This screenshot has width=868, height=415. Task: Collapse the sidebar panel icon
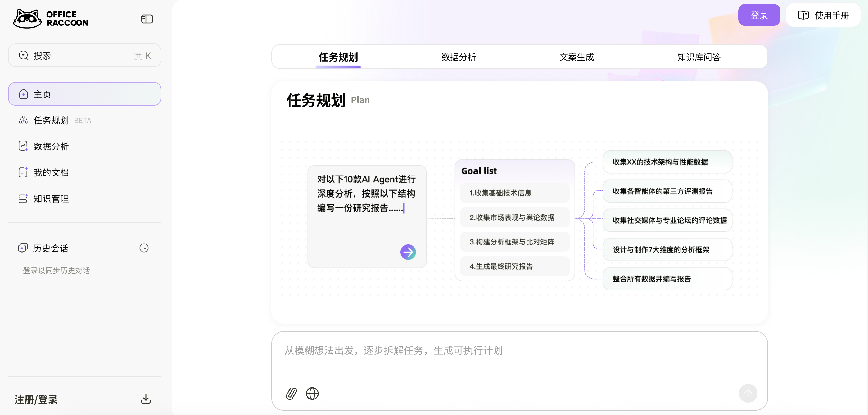click(147, 19)
